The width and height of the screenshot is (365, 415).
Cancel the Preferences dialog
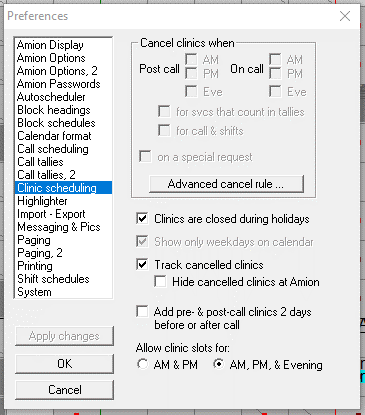click(64, 390)
